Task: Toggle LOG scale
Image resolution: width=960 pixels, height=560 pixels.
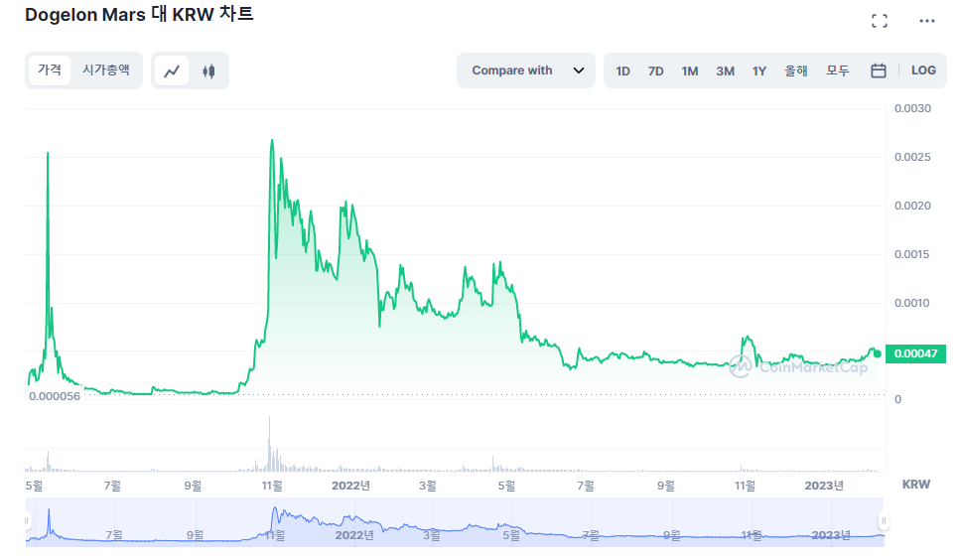Action: (923, 70)
